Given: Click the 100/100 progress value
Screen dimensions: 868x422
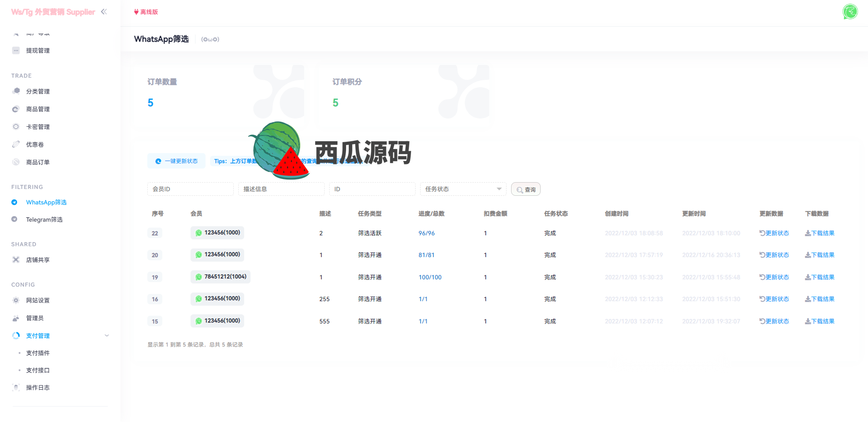Looking at the screenshot, I should tap(430, 277).
